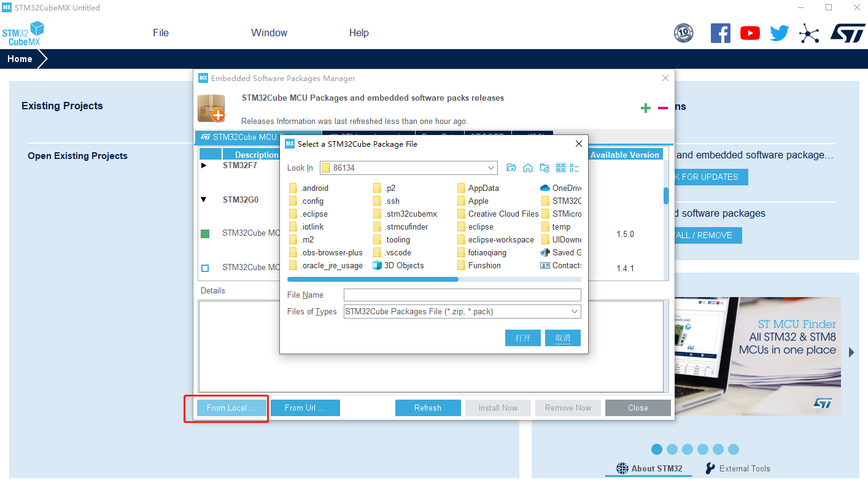Click the Description column header
868x488 pixels.
pyautogui.click(x=257, y=155)
